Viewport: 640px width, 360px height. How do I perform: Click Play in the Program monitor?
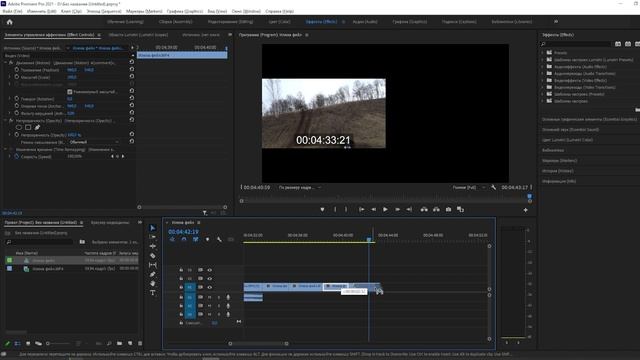[385, 209]
